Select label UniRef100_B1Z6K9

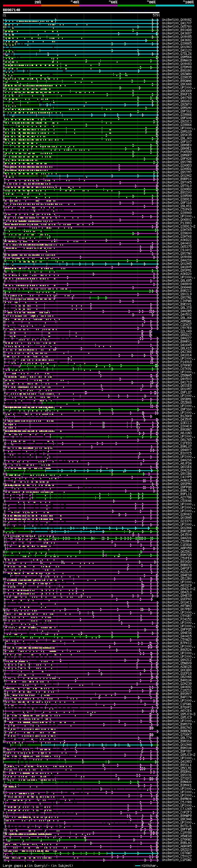[x=177, y=416]
